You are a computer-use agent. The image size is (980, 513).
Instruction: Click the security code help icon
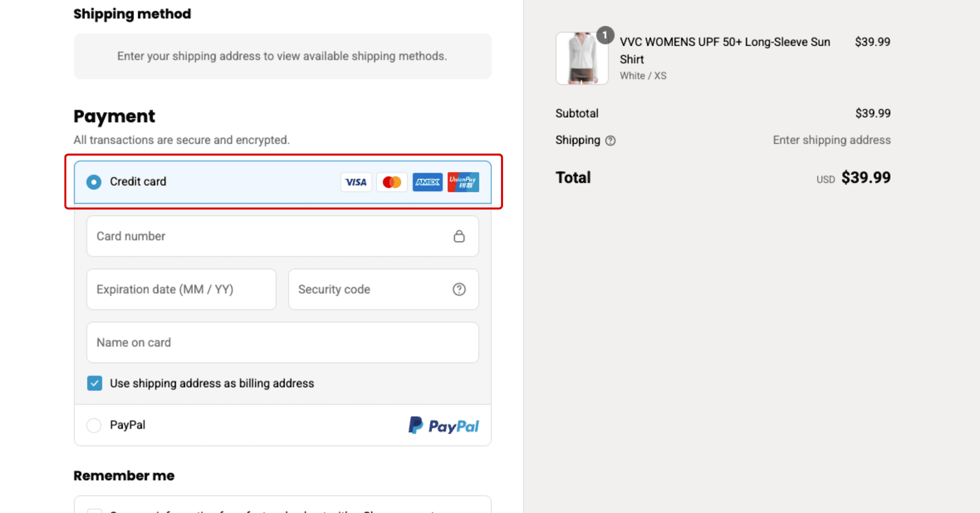pos(459,289)
